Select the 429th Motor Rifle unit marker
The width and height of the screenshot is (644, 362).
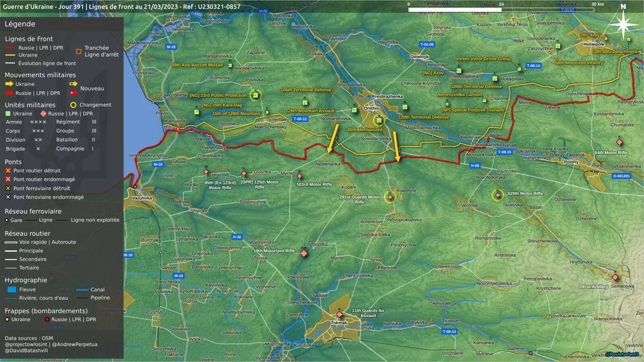[x=498, y=195]
